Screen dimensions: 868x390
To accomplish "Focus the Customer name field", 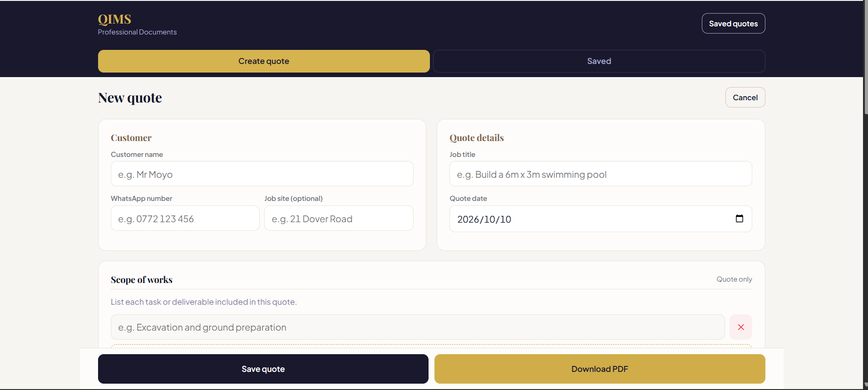I will click(262, 174).
